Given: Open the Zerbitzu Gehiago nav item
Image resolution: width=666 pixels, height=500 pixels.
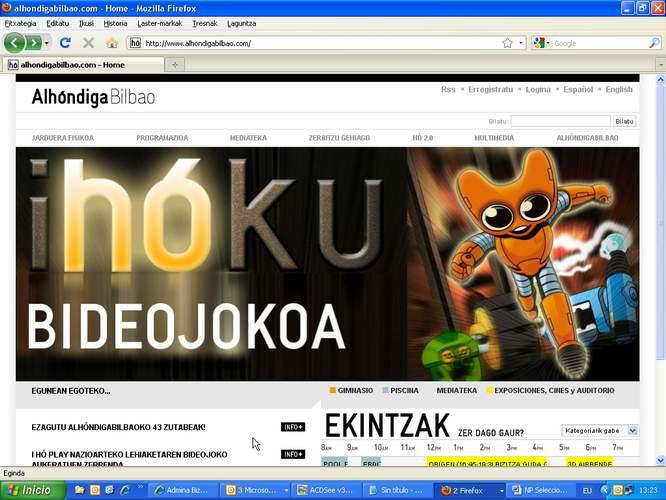Looking at the screenshot, I should point(339,138).
